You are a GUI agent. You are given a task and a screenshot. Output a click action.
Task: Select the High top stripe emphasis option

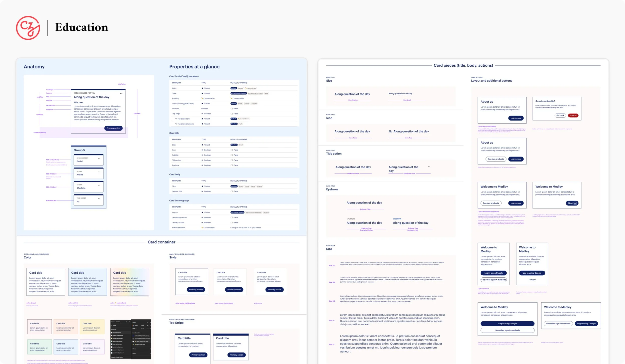tap(240, 124)
